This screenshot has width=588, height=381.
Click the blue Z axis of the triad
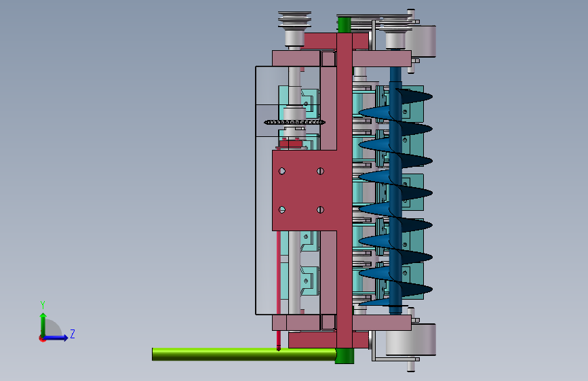[56, 338]
